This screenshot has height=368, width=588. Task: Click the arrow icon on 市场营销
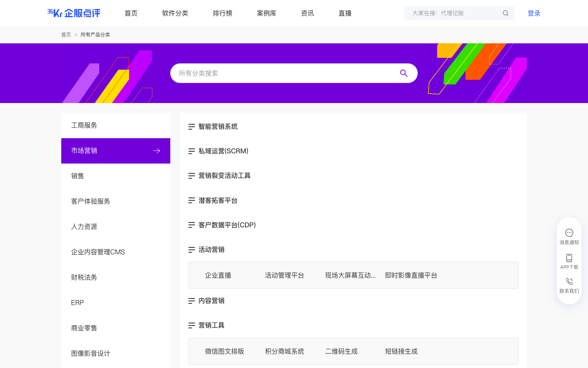tap(157, 151)
